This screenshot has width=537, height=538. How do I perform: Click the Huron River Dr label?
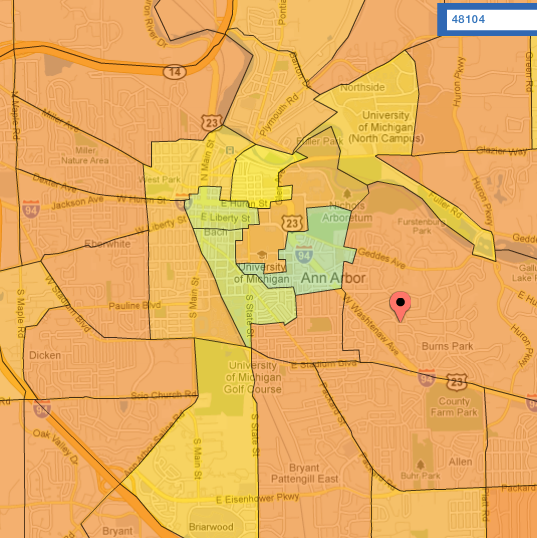155,24
